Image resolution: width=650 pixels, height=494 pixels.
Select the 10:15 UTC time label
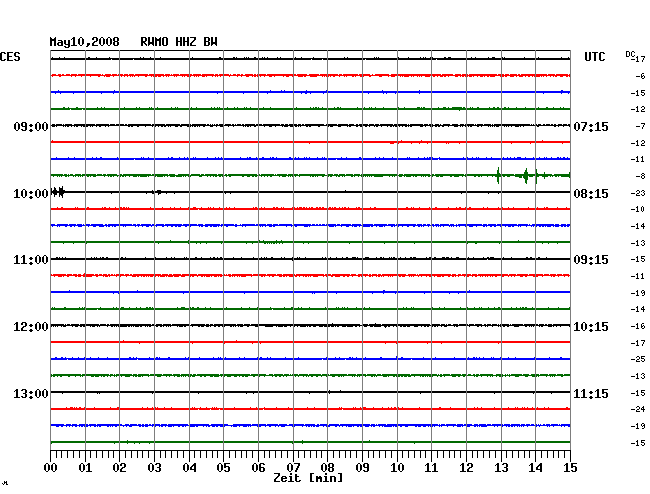coord(591,327)
